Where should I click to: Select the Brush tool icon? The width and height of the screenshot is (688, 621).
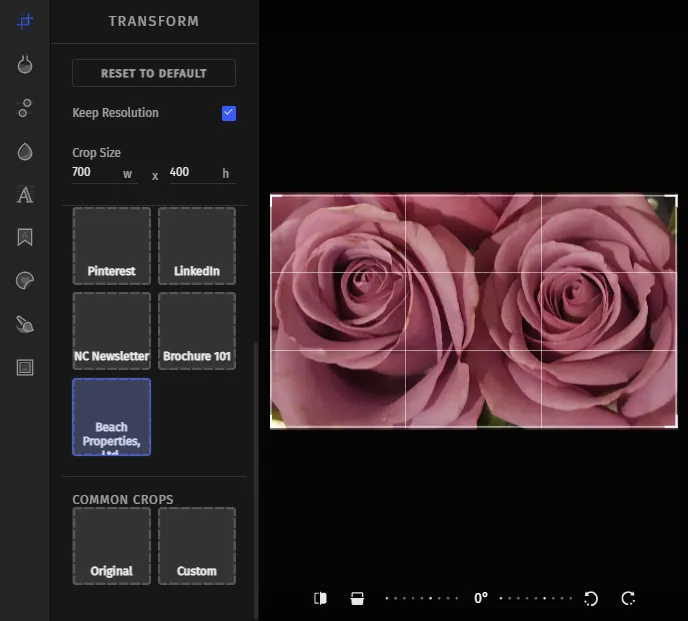pos(25,324)
